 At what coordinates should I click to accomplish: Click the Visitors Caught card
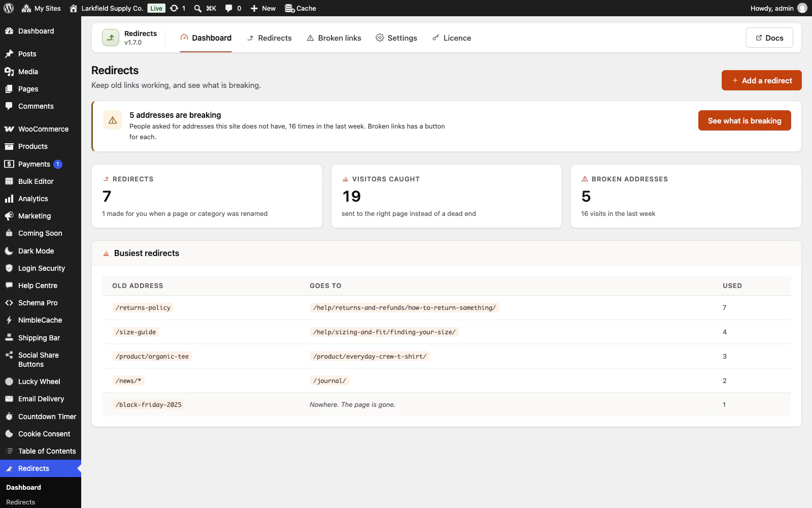[447, 196]
